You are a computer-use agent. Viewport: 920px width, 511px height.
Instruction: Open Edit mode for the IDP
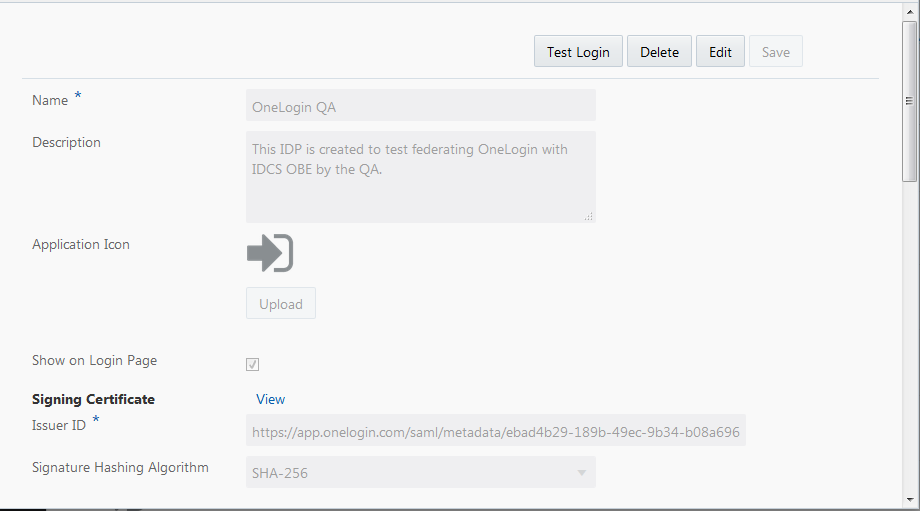[720, 52]
